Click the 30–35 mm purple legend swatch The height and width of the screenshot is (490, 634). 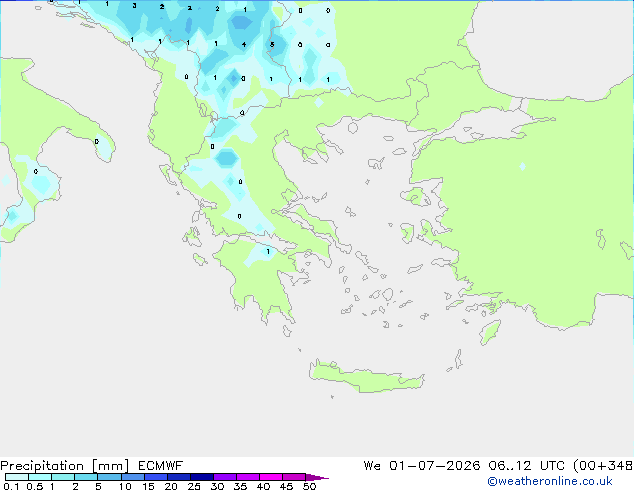click(x=225, y=477)
